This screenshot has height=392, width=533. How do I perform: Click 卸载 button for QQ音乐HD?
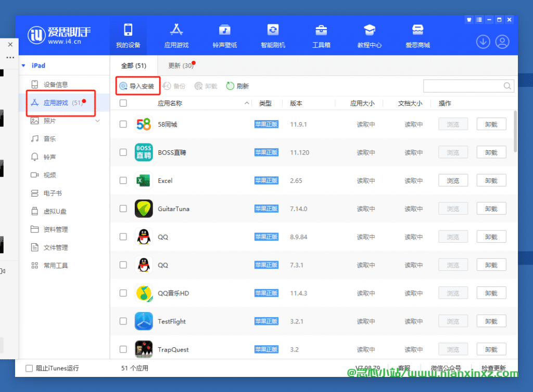(491, 293)
